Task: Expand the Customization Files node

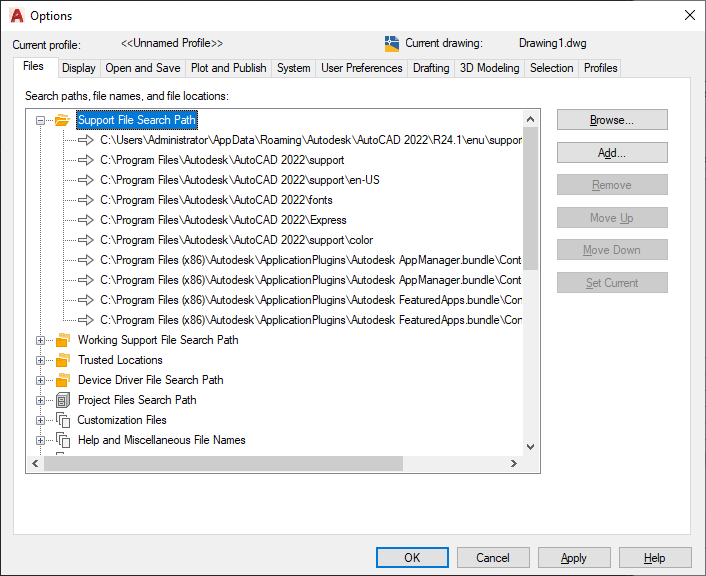Action: [41, 420]
